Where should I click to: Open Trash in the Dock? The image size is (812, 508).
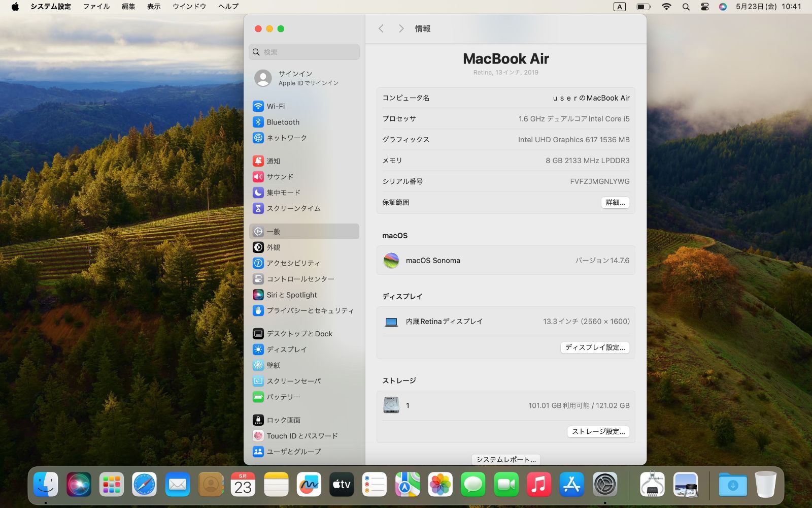pos(765,484)
